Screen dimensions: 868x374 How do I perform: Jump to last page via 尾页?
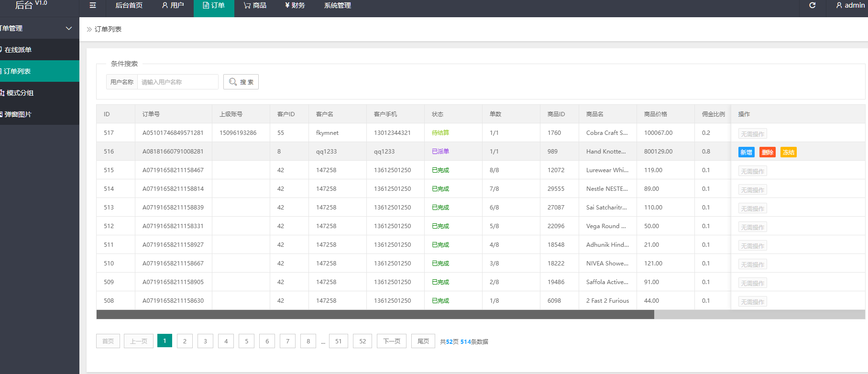coord(423,341)
